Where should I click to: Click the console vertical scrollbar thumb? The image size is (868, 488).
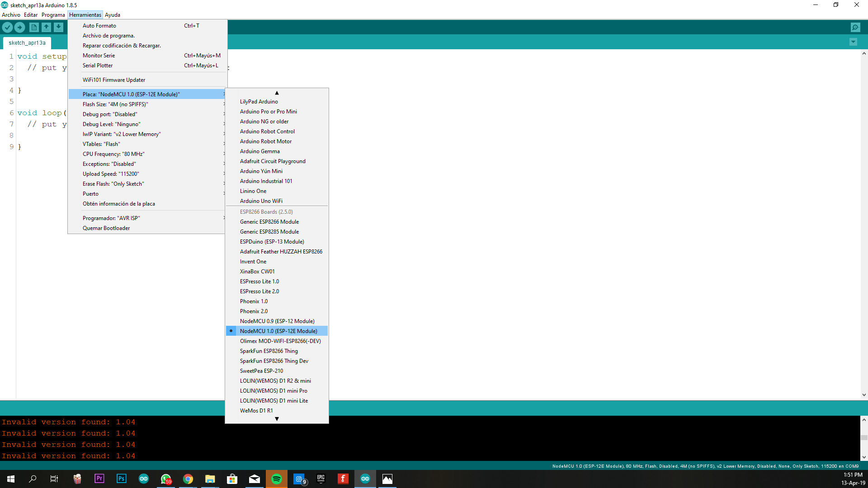pos(864,437)
